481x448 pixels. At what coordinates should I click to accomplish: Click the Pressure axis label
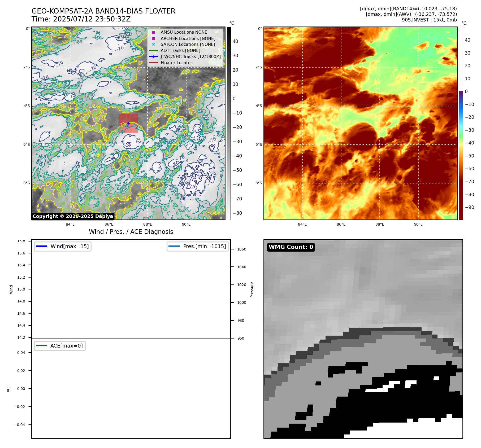pyautogui.click(x=252, y=289)
